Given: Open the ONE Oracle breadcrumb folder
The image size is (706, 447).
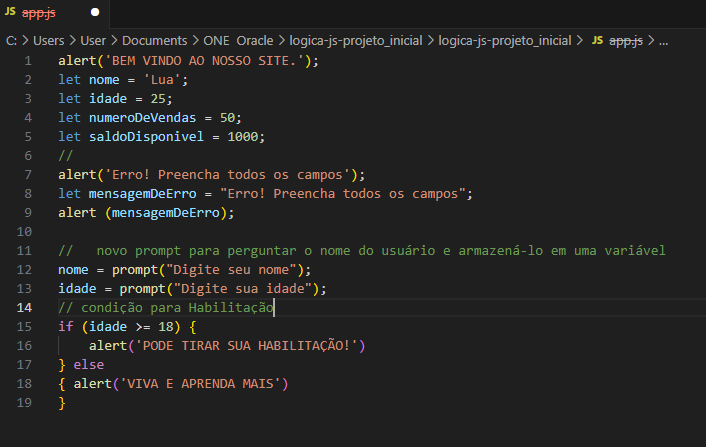Looking at the screenshot, I should (x=238, y=41).
